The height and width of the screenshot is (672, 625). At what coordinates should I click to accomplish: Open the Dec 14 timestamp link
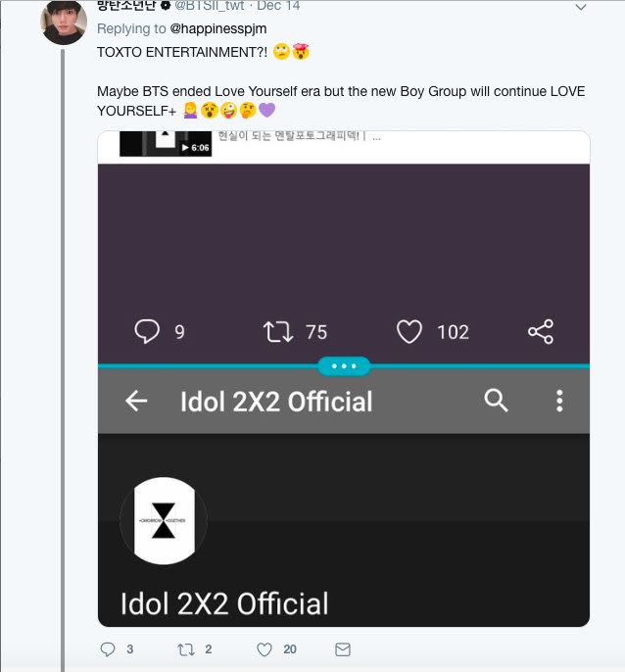point(278,6)
